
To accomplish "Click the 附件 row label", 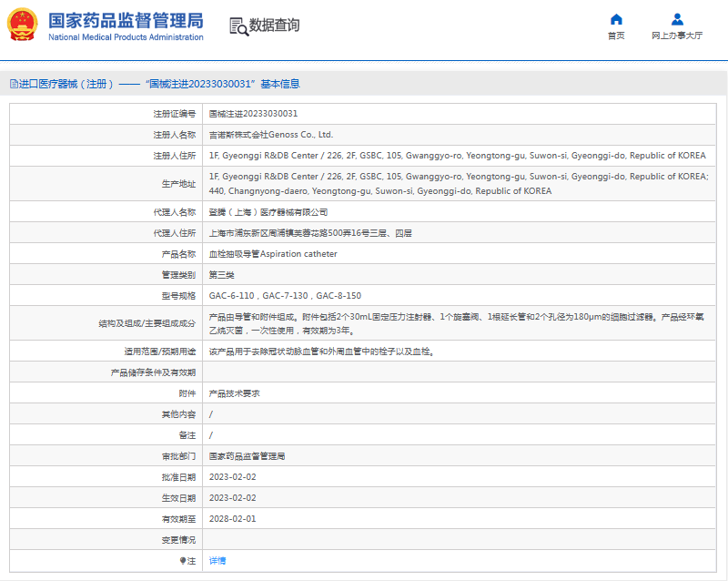I will (x=187, y=393).
